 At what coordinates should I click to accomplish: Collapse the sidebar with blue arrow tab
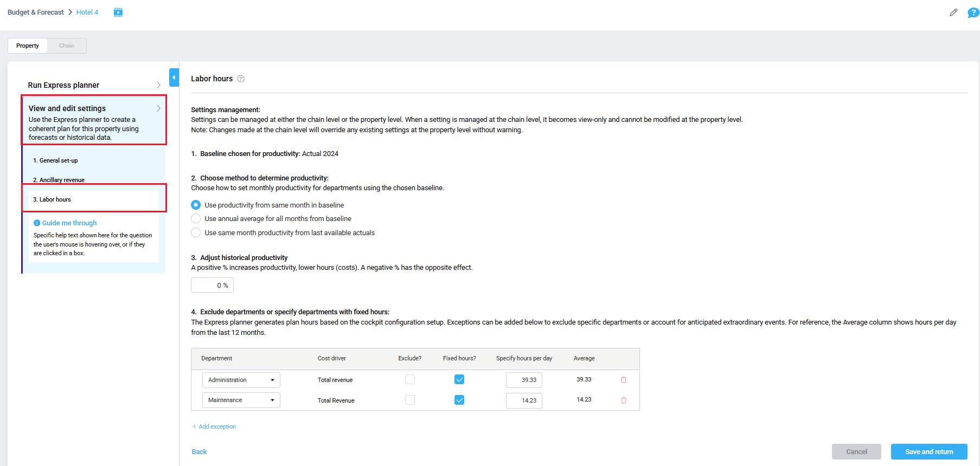[174, 77]
